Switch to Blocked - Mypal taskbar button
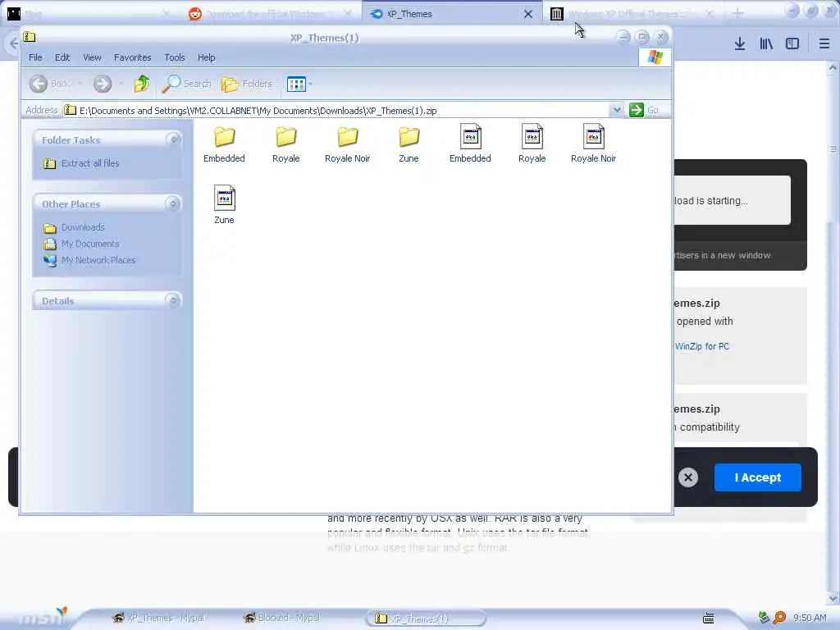Image resolution: width=840 pixels, height=630 pixels. [282, 618]
